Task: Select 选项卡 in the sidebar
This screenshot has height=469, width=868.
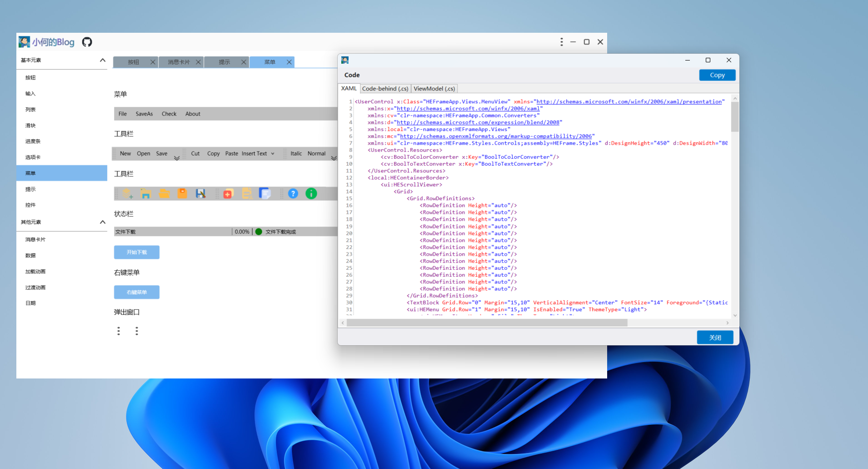Action: [x=62, y=157]
